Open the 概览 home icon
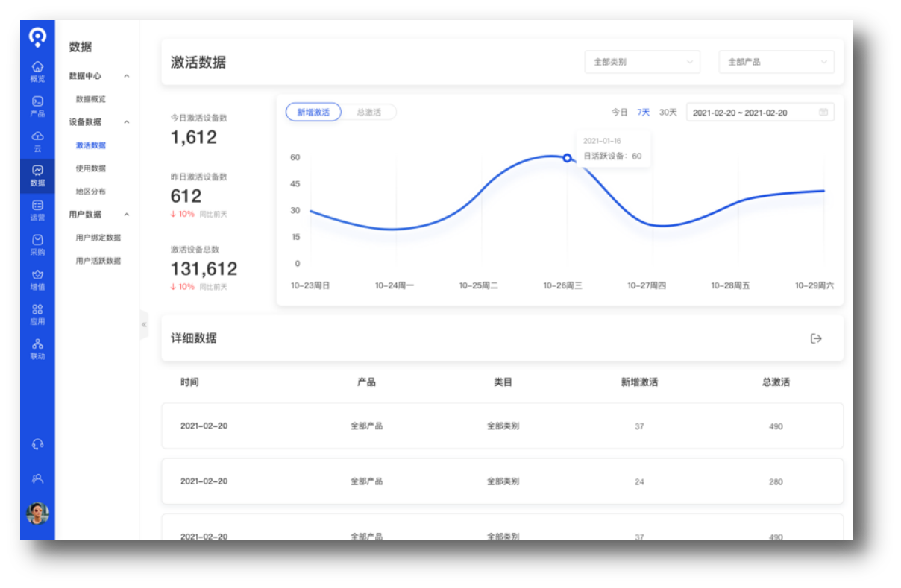 37,72
